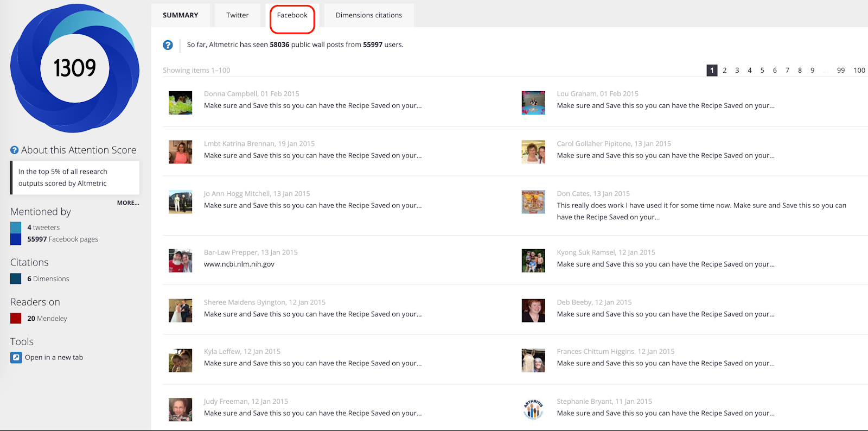Switch to the Twitter tab
This screenshot has width=868, height=431.
point(238,15)
